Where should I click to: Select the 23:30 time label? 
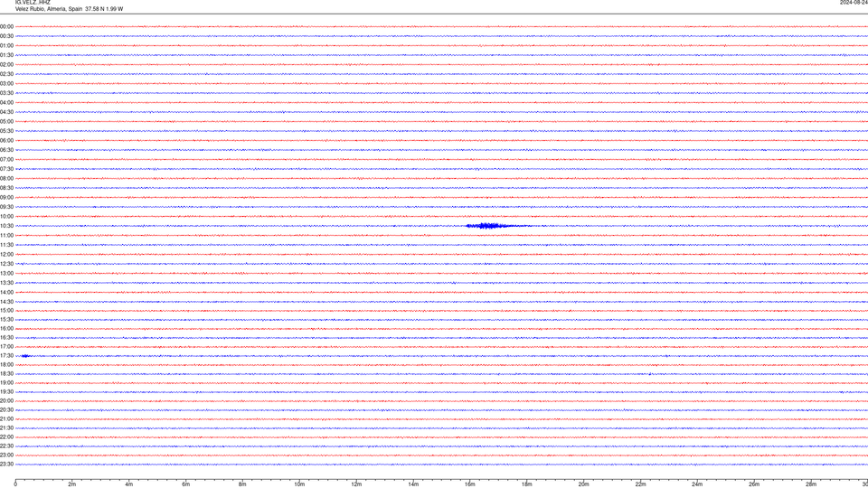[x=6, y=465]
